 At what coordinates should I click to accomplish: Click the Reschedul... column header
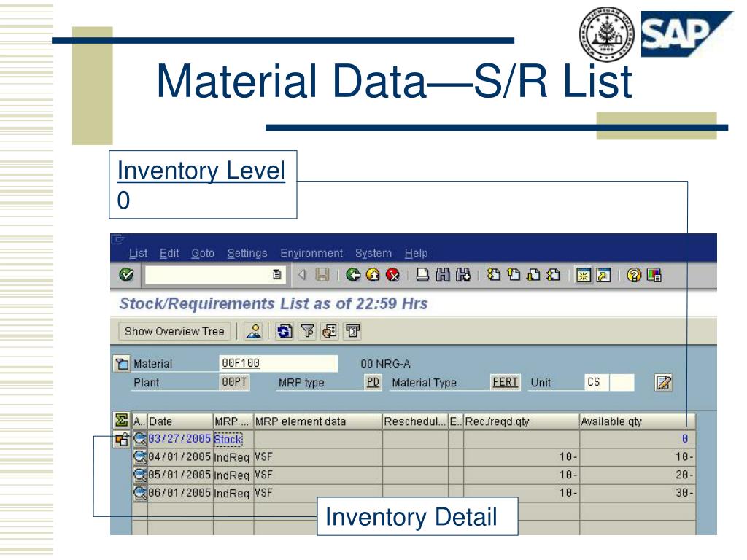click(415, 421)
